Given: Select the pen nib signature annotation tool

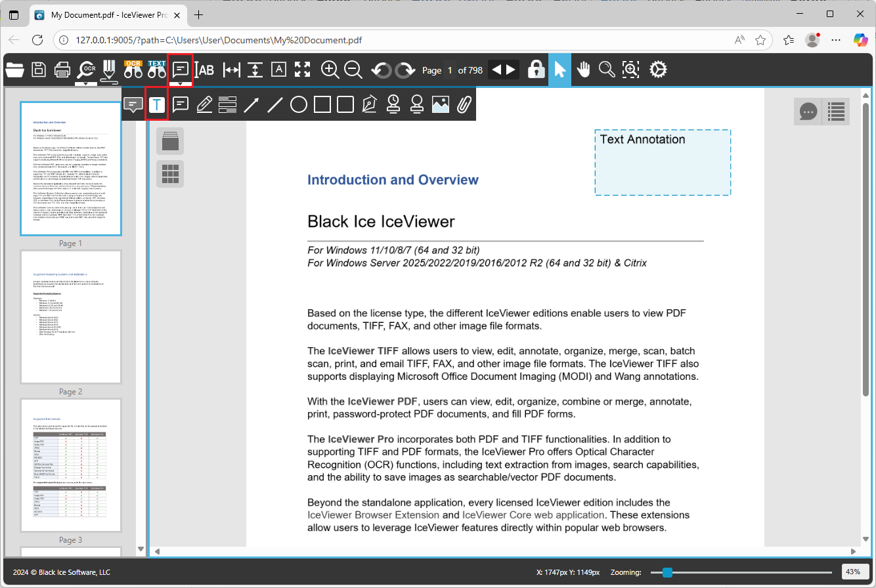Looking at the screenshot, I should 370,104.
